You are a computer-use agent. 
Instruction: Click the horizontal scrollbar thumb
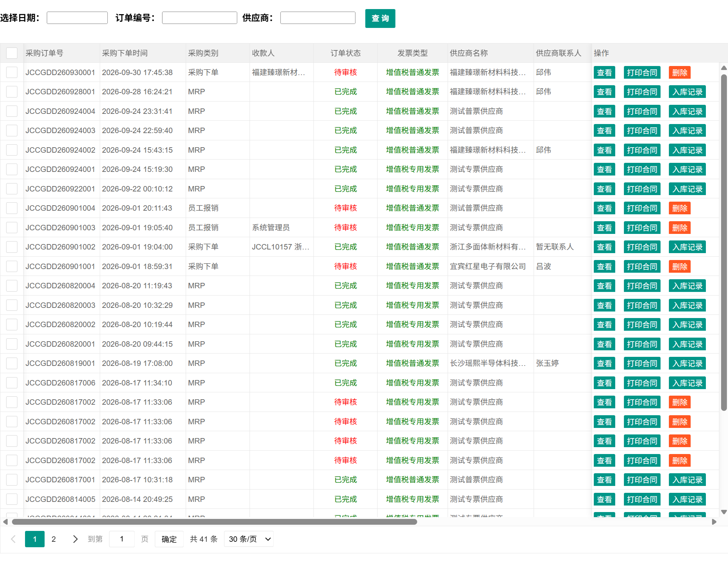pyautogui.click(x=214, y=522)
